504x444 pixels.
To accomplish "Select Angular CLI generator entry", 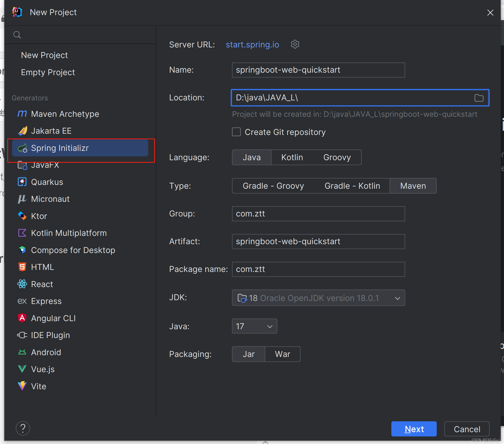I will point(80,318).
